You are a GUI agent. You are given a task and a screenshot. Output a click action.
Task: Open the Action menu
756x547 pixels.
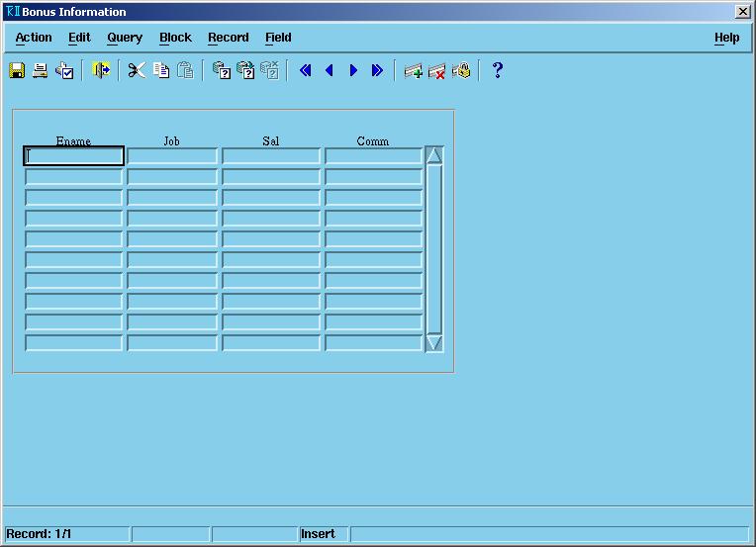coord(34,38)
